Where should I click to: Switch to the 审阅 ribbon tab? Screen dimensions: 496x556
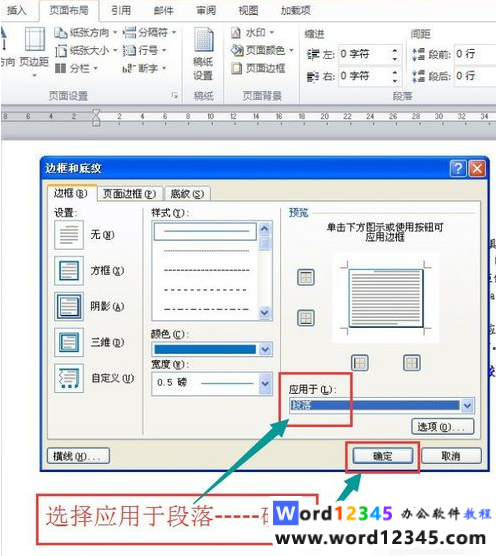[x=206, y=11]
